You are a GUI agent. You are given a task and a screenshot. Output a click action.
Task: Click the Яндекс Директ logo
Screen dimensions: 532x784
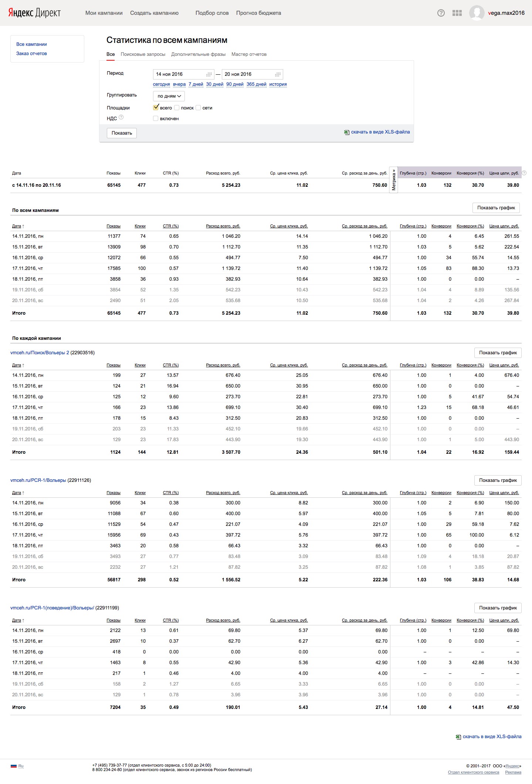coord(34,13)
